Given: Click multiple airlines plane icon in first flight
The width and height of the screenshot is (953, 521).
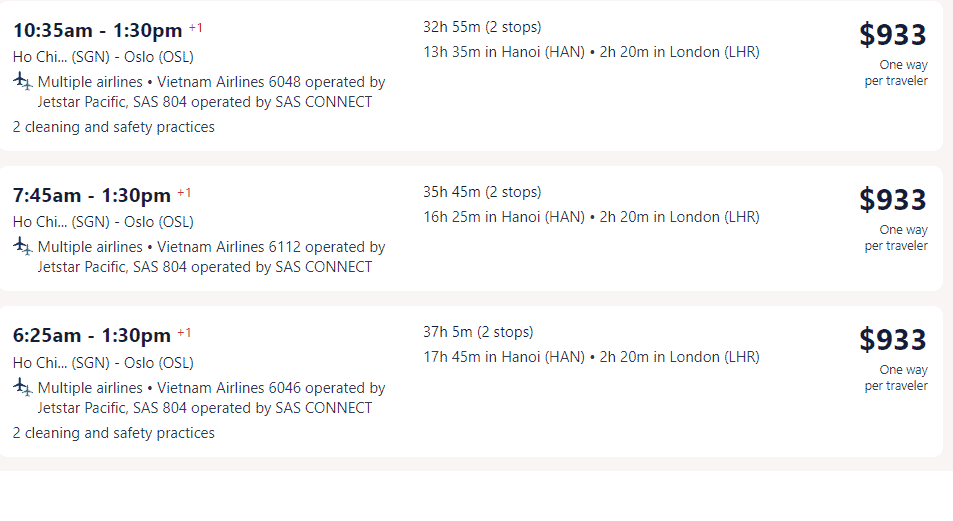Looking at the screenshot, I should click(x=22, y=81).
